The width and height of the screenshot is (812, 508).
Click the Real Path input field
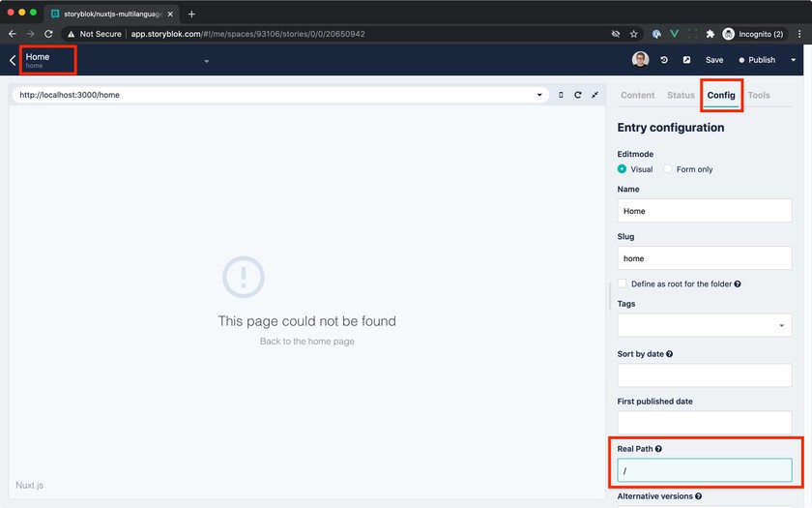click(x=705, y=470)
